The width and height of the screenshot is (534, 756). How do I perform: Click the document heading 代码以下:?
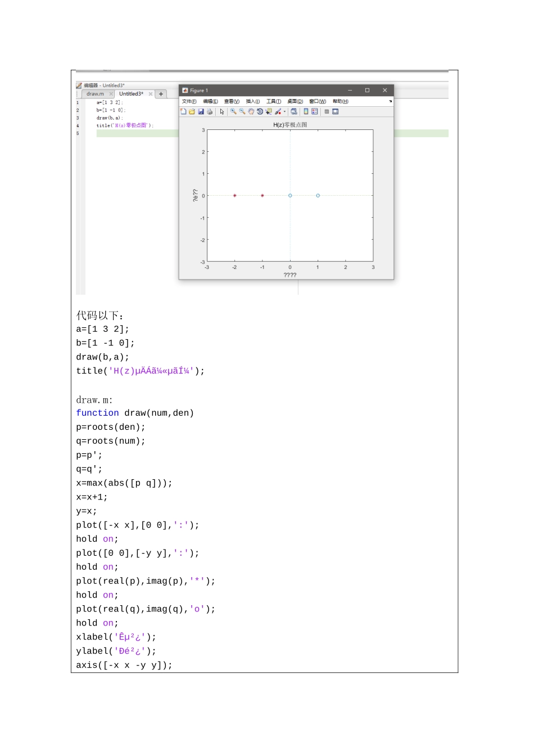100,316
